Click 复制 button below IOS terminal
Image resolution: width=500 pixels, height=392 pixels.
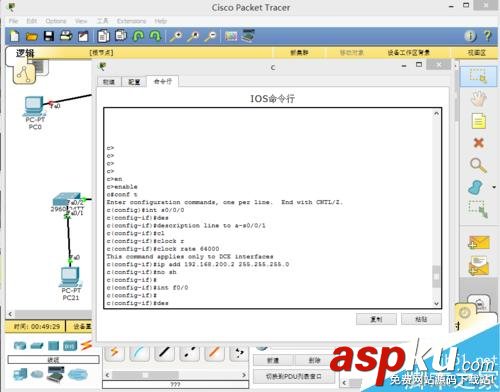point(376,319)
